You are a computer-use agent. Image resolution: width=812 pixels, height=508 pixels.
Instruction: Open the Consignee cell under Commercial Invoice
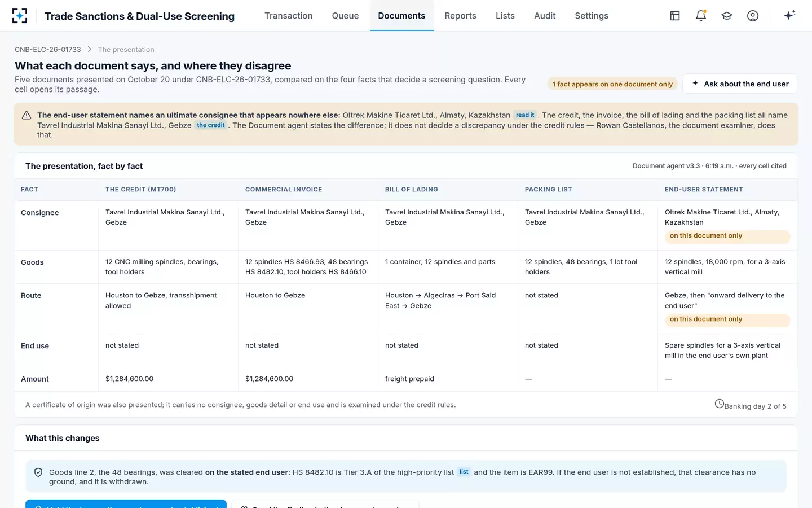tap(308, 225)
